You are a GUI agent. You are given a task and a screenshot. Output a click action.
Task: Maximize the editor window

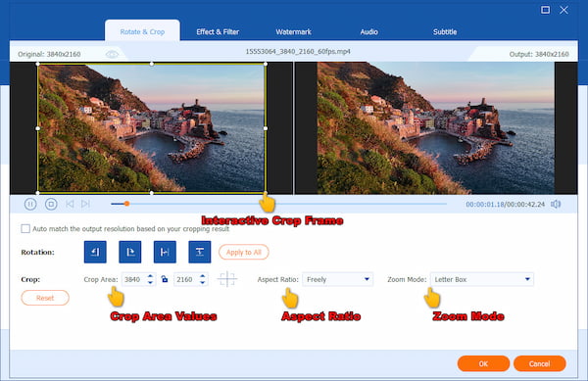pos(545,10)
